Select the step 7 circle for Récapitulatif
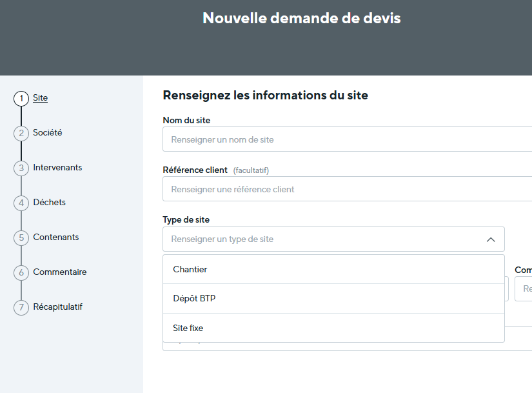532x393 pixels. (21, 308)
